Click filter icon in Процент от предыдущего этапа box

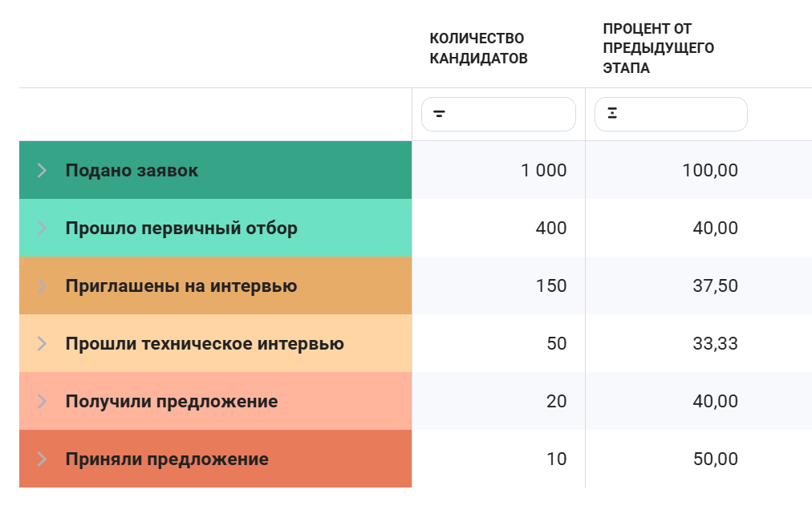[612, 113]
